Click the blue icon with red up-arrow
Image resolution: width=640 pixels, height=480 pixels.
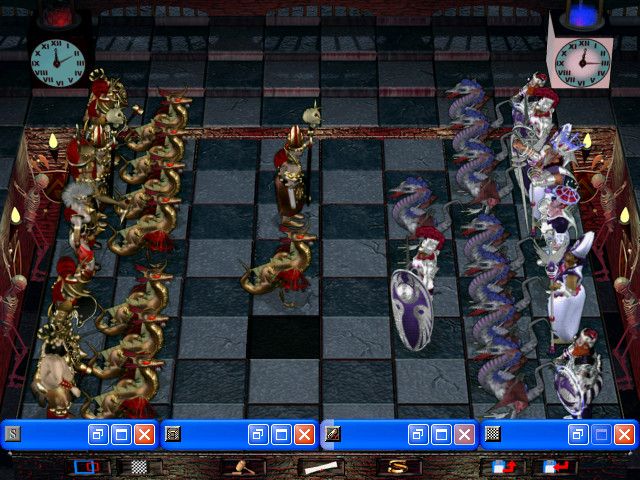coord(501,466)
